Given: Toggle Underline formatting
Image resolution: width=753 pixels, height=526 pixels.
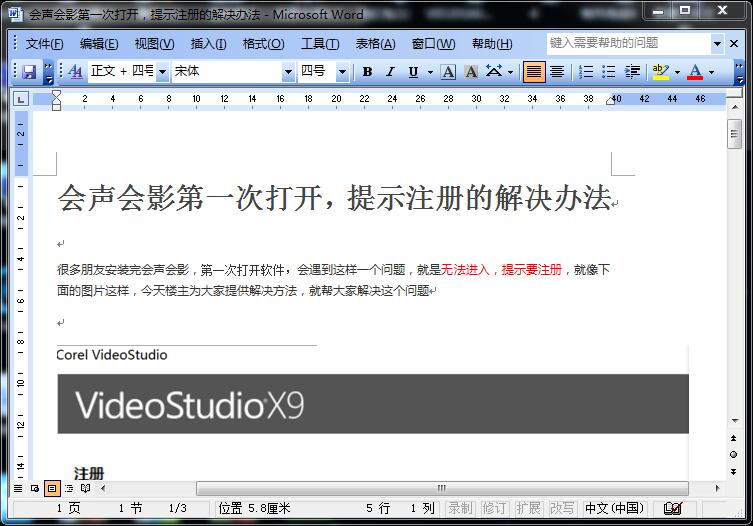Looking at the screenshot, I should click(413, 72).
